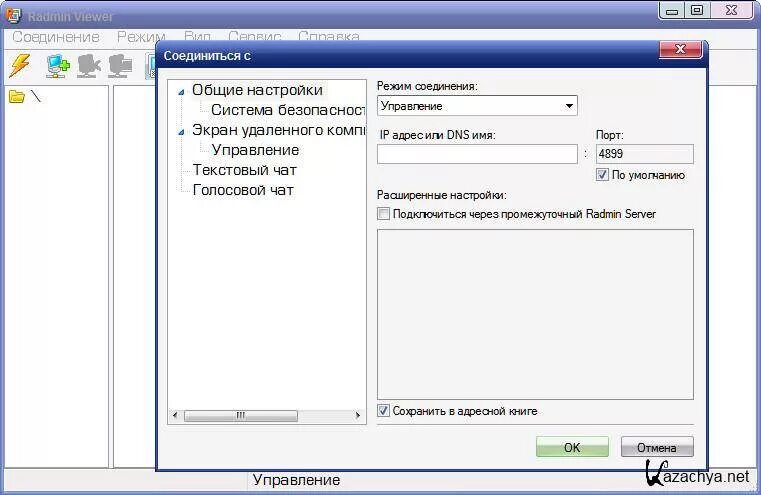
Task: Click the first gray camera toolbar icon
Action: coord(89,66)
